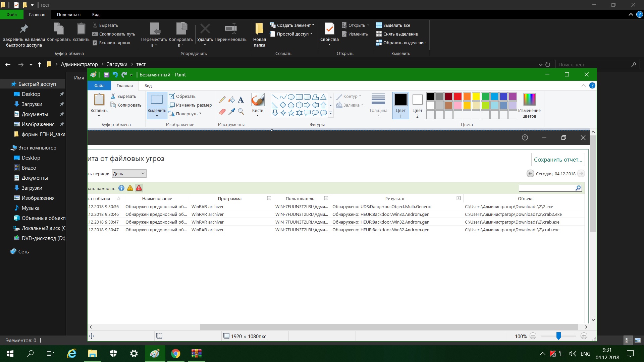Select the Eraser tool
The height and width of the screenshot is (362, 644).
coord(222,111)
